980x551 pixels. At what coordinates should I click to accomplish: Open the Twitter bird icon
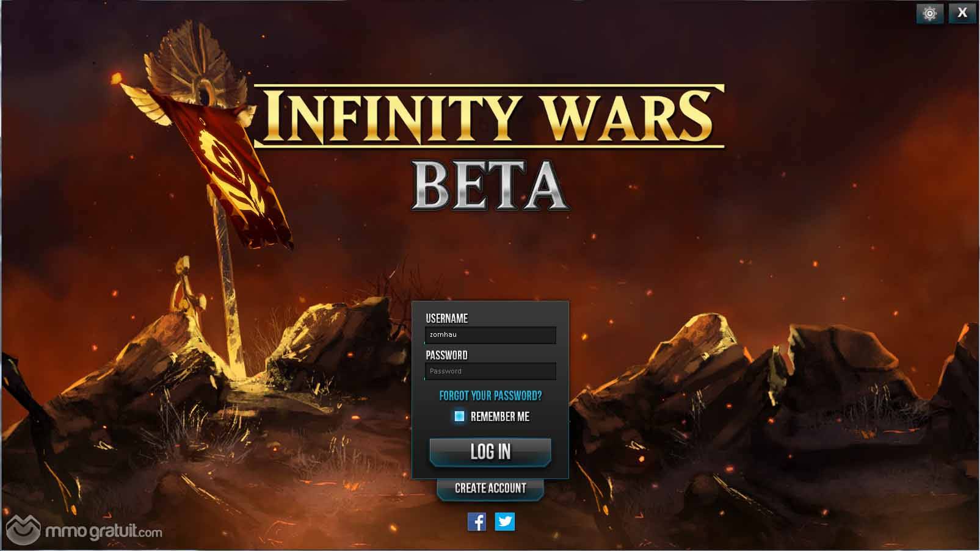point(505,522)
